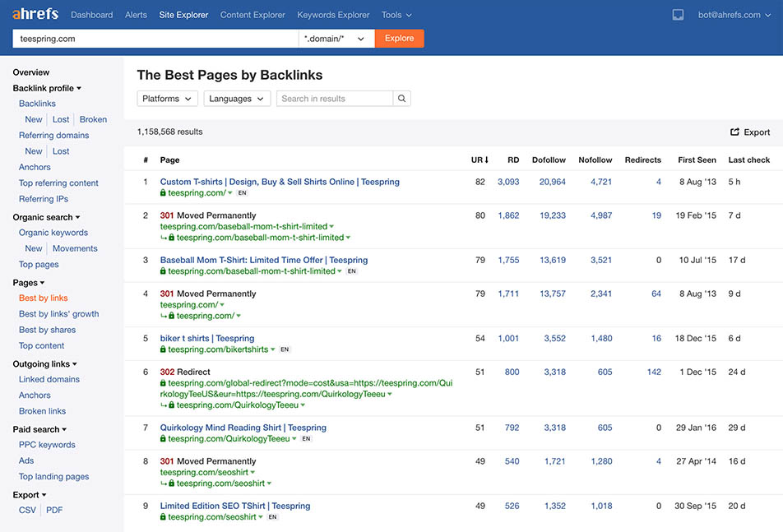Open the notifications screen icon in header

tap(678, 15)
